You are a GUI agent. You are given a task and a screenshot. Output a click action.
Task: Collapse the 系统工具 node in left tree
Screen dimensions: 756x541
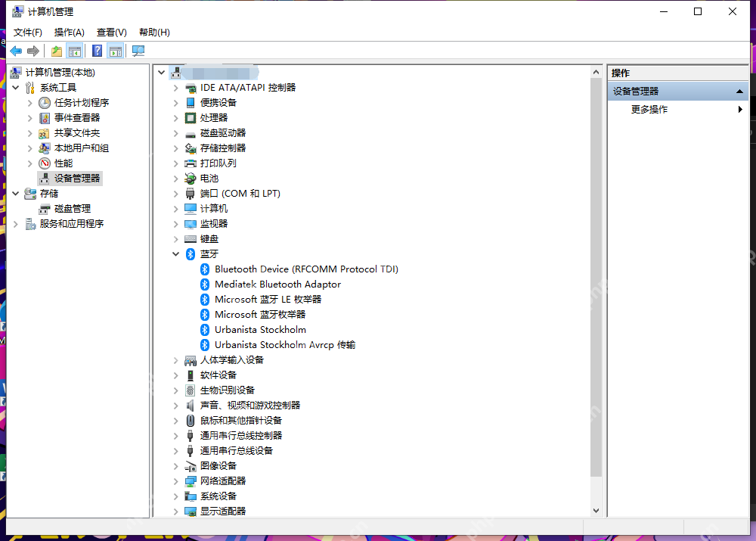(x=15, y=87)
